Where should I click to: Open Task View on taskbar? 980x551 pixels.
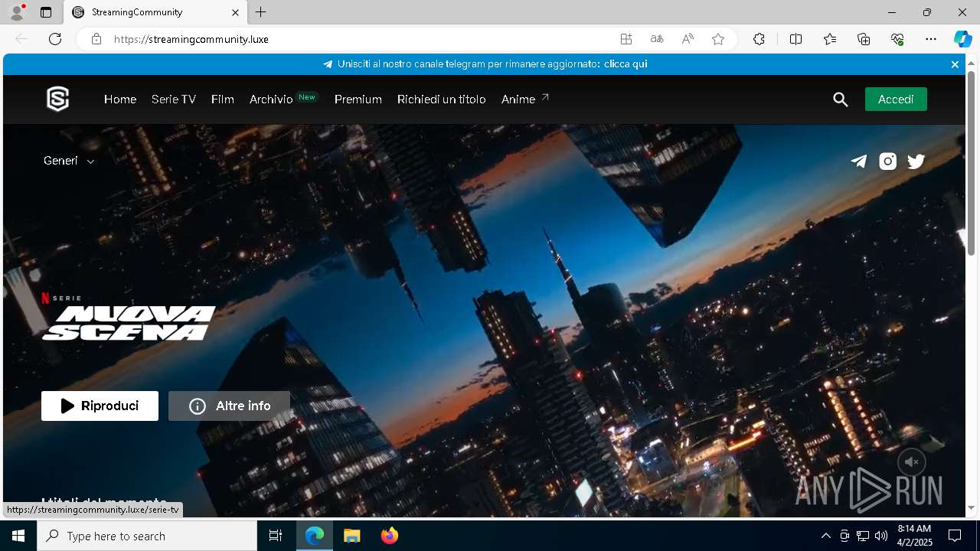pos(276,536)
